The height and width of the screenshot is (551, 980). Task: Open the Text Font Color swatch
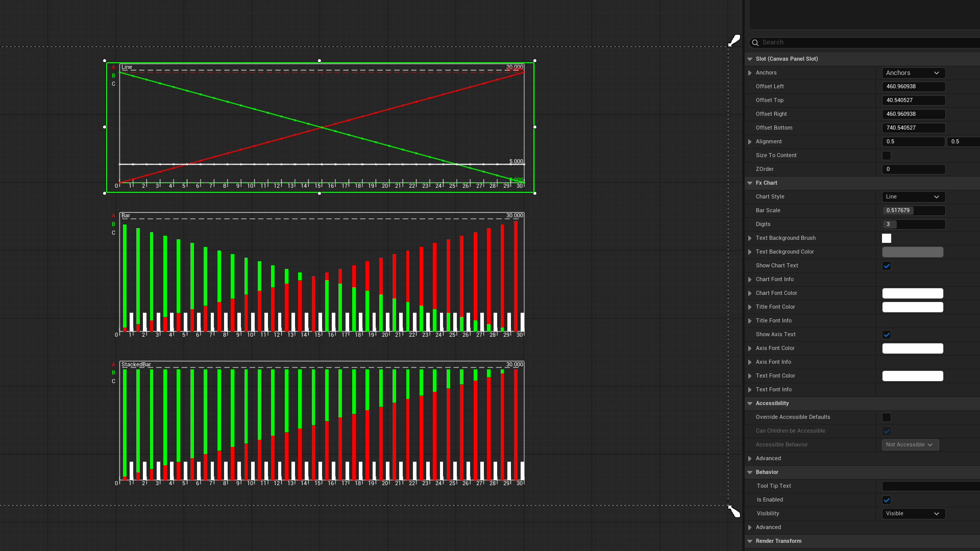click(x=913, y=376)
